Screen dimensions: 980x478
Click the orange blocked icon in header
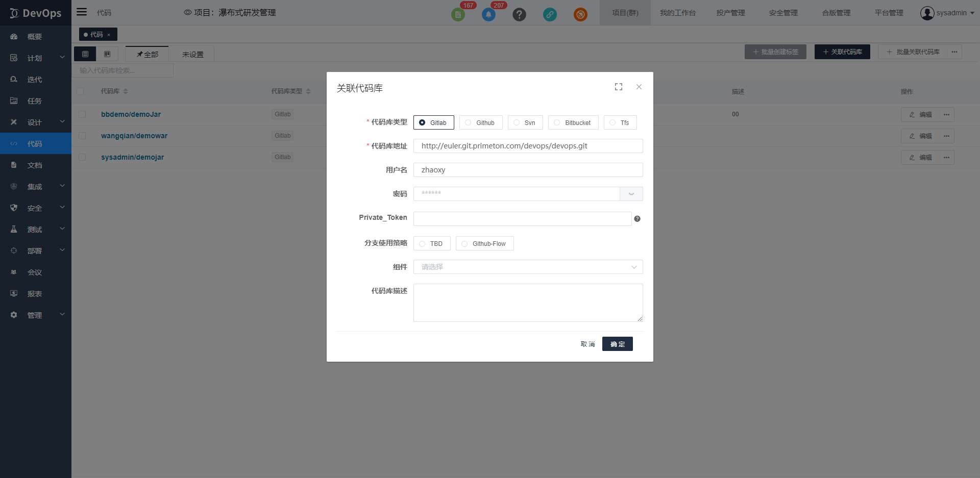(580, 14)
